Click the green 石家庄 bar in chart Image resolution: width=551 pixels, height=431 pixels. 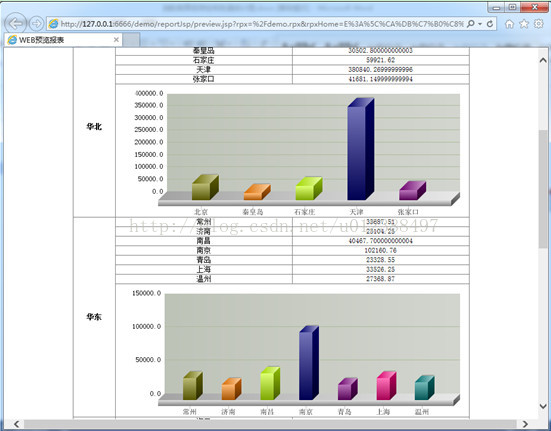point(309,189)
